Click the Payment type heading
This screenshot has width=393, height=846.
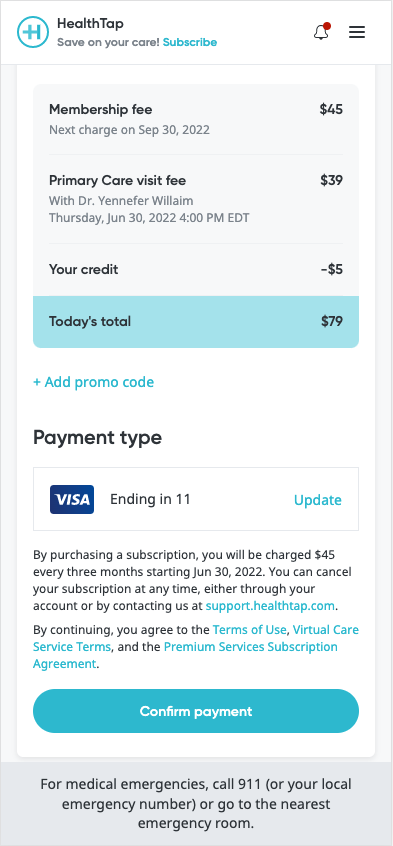click(97, 437)
